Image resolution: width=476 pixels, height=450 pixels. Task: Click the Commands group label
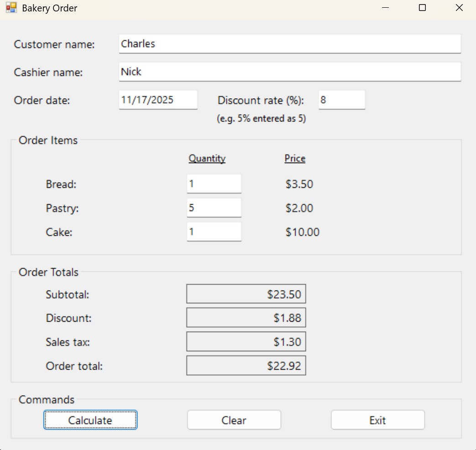click(46, 399)
